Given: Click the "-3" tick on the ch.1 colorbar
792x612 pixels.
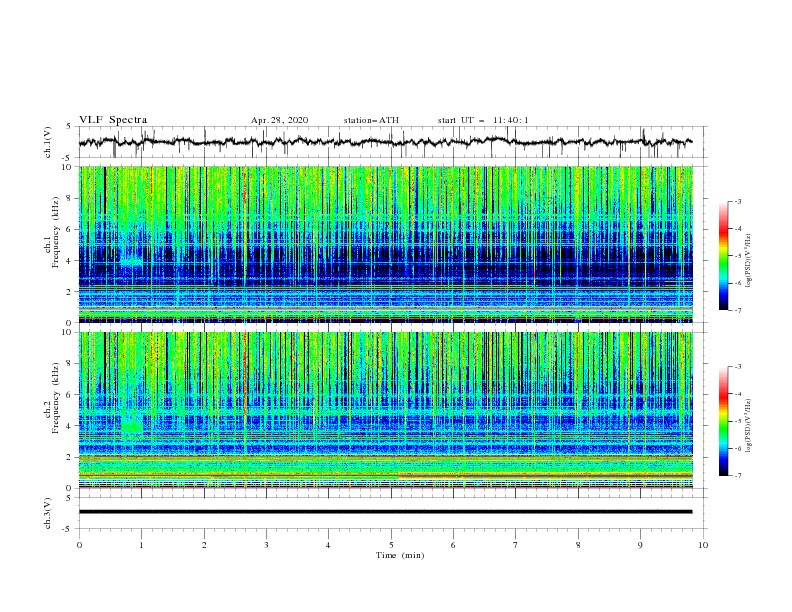Looking at the screenshot, I should 738,201.
